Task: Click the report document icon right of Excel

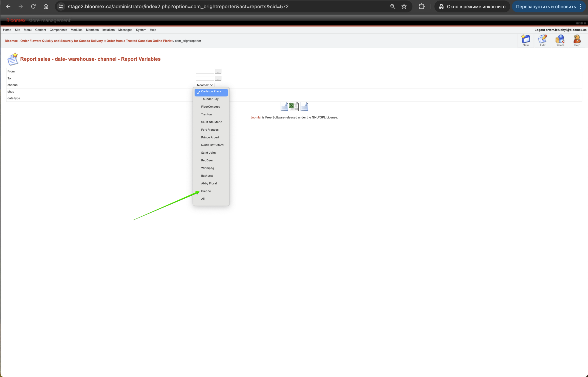Action: coord(304,106)
